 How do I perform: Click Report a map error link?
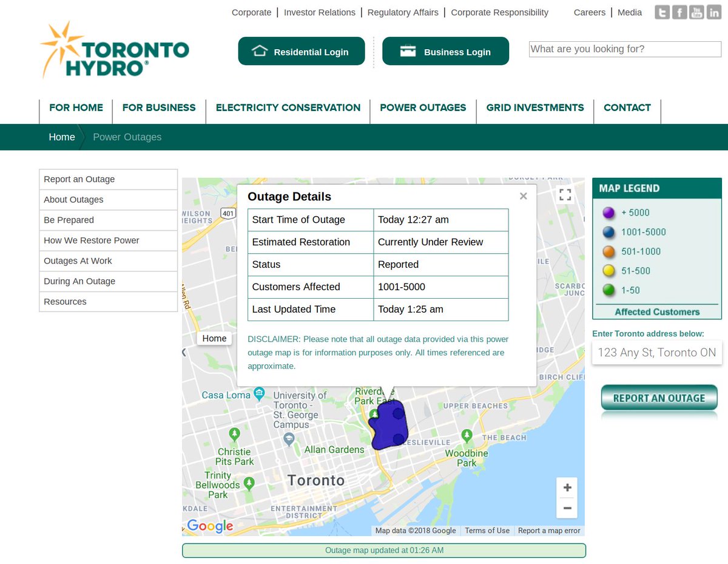click(x=549, y=531)
